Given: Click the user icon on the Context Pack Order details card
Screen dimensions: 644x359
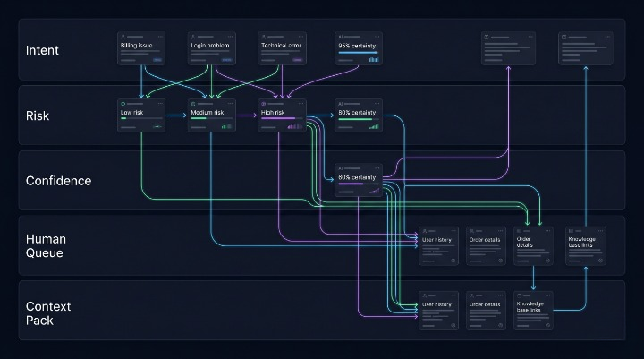Looking at the screenshot, I should coord(472,295).
